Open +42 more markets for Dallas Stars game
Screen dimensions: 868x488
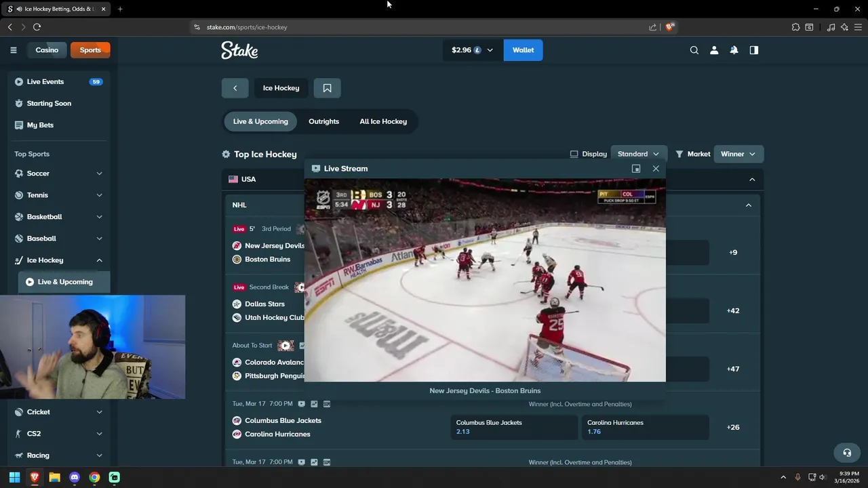coord(733,311)
